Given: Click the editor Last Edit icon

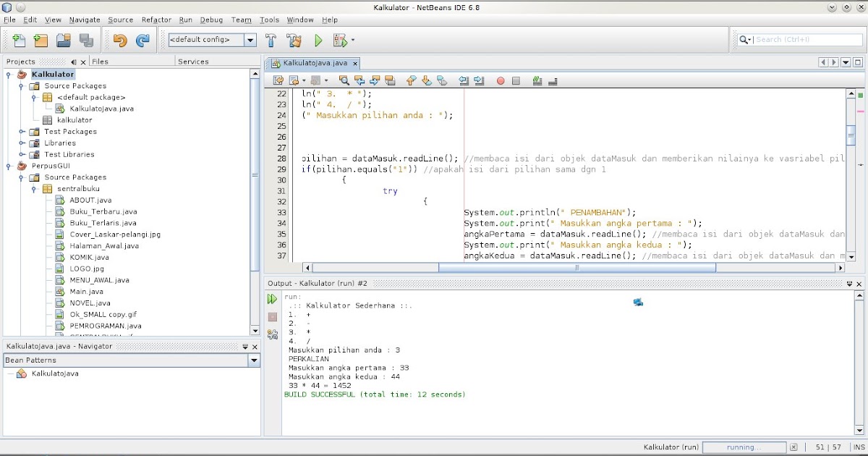Looking at the screenshot, I should coord(278,80).
